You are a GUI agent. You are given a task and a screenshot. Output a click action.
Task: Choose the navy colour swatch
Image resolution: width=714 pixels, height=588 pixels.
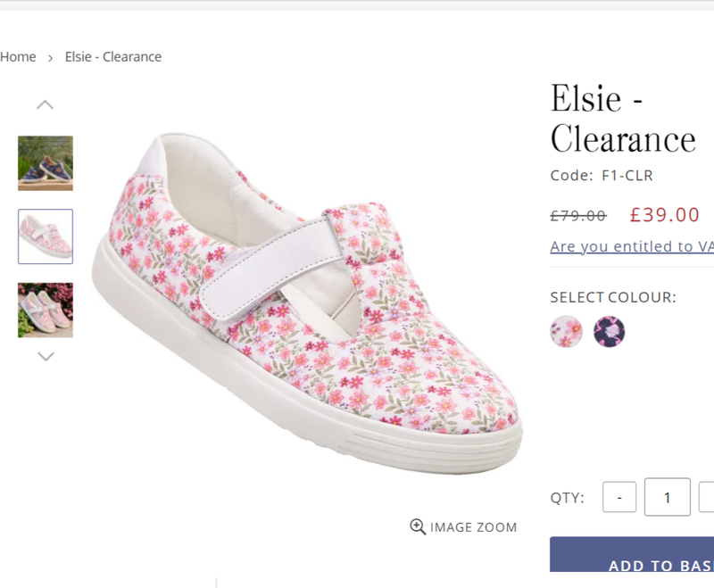point(610,332)
